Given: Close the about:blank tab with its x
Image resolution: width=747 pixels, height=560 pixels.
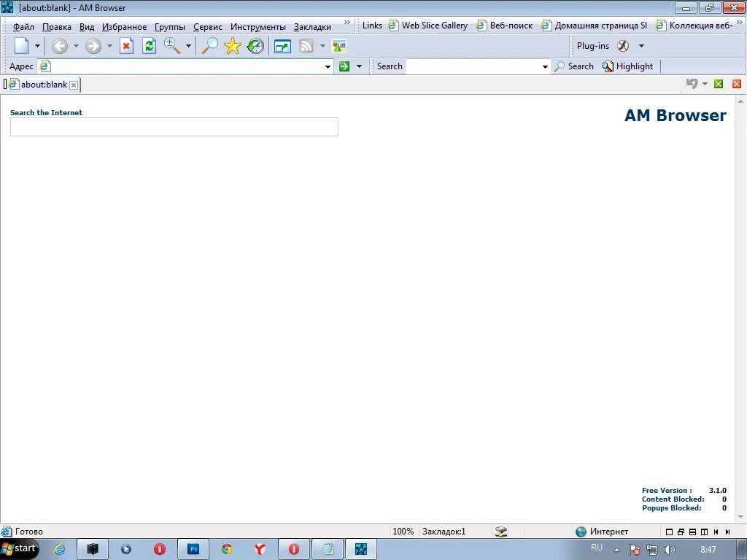Looking at the screenshot, I should (74, 85).
